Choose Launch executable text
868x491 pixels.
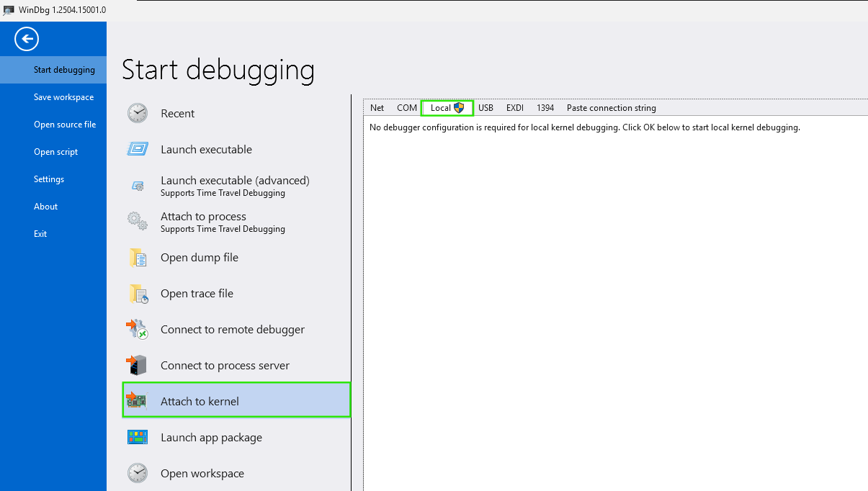[207, 150]
